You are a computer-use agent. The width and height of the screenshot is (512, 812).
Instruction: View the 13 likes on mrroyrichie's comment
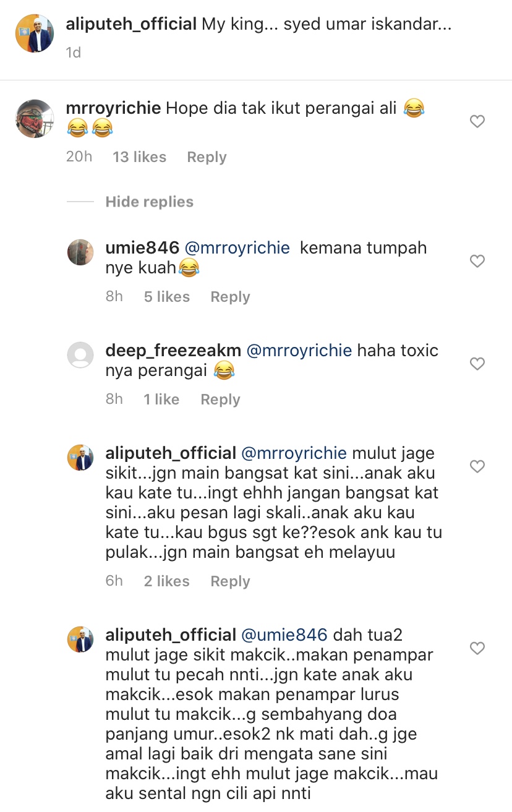click(x=139, y=157)
